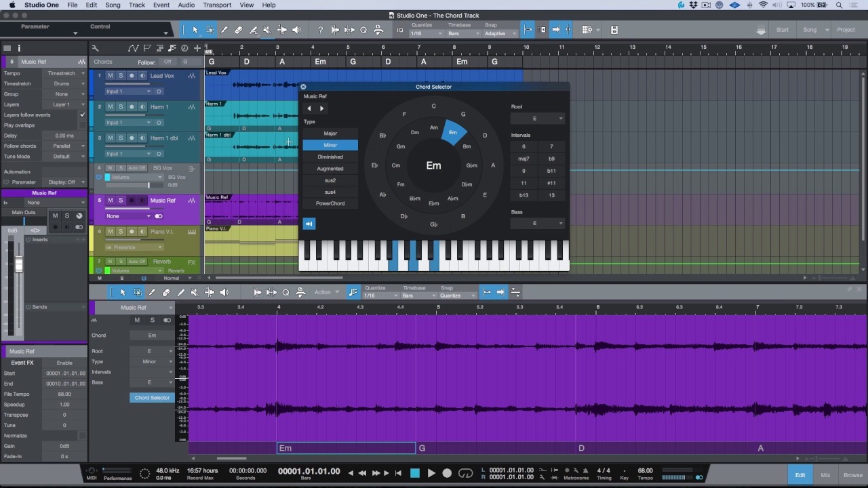Screen dimensions: 868x488
Task: Open the video player film icon
Action: pos(614,30)
